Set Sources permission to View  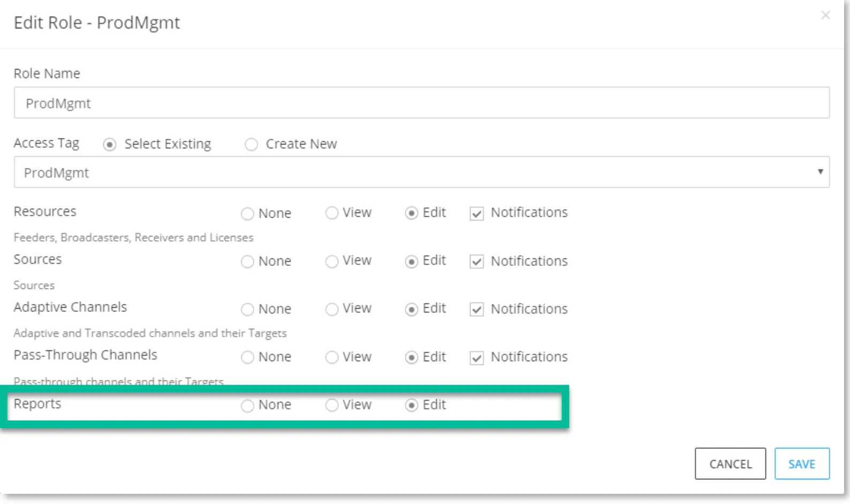pos(332,261)
